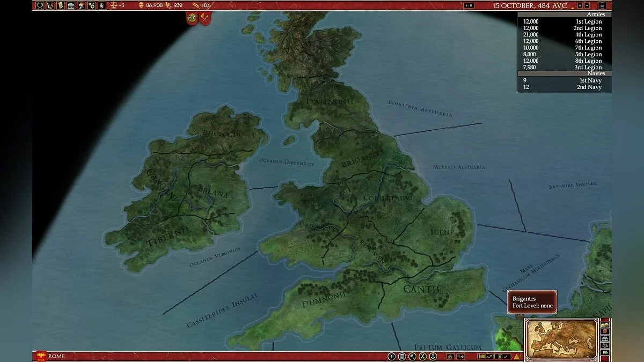Click the Rome country flag shield
The width and height of the screenshot is (644, 362).
[41, 356]
